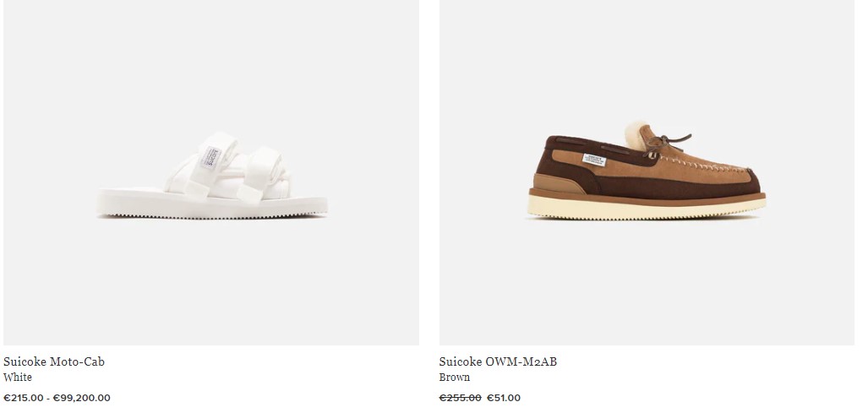Click the logo tag on the sandal strap
Image resolution: width=868 pixels, height=413 pixels.
pyautogui.click(x=211, y=157)
